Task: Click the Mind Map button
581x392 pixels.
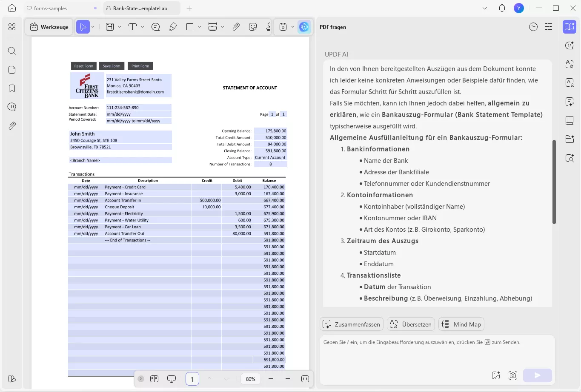Action: [x=461, y=324]
